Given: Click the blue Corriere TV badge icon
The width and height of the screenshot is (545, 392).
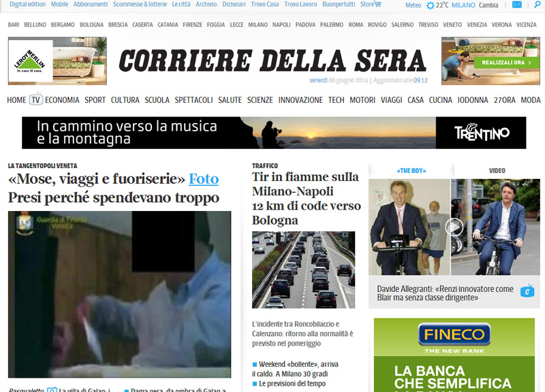Looking at the screenshot, I should [527, 292].
